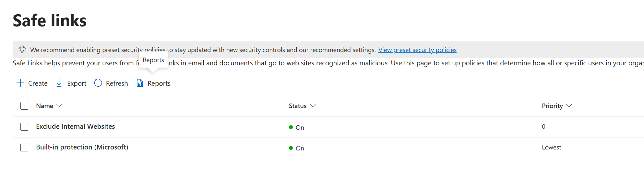This screenshot has height=187, width=644.
Task: Click the Reports tooltip bubble
Action: [153, 60]
